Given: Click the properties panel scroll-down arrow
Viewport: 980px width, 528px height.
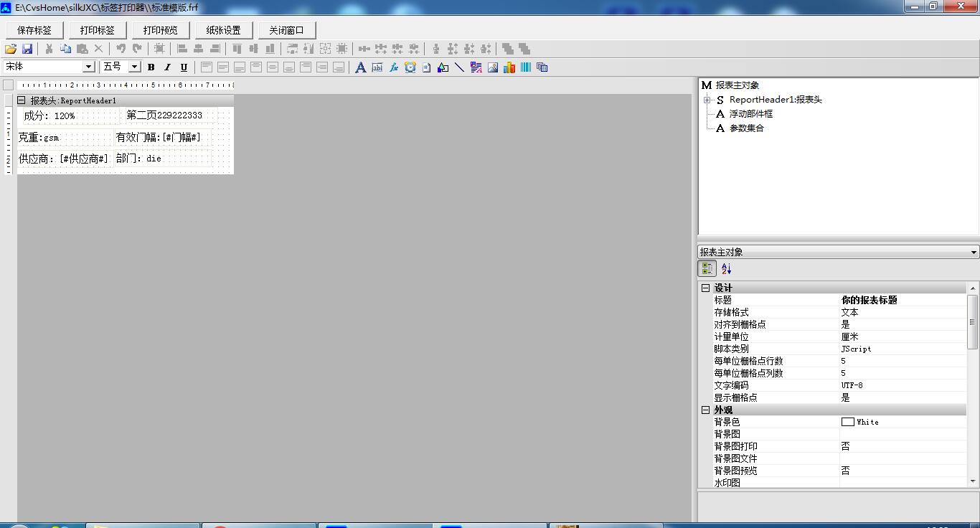Looking at the screenshot, I should [973, 481].
